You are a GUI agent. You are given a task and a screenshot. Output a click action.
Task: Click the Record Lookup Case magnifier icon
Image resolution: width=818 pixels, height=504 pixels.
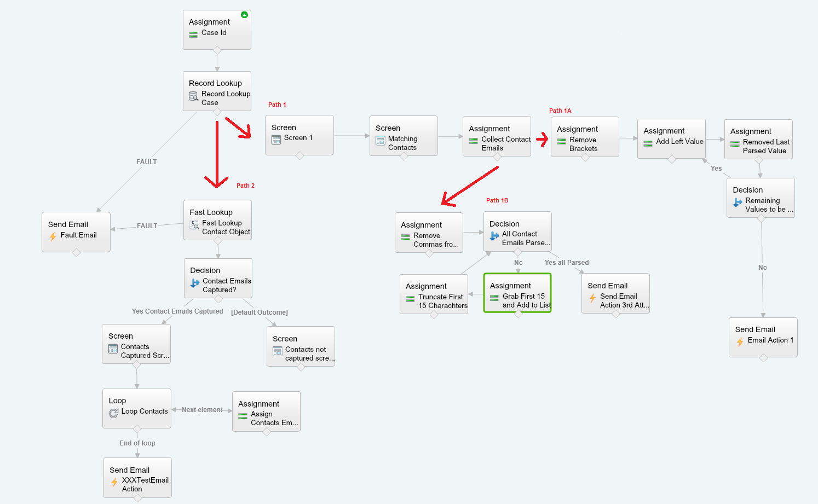point(193,96)
